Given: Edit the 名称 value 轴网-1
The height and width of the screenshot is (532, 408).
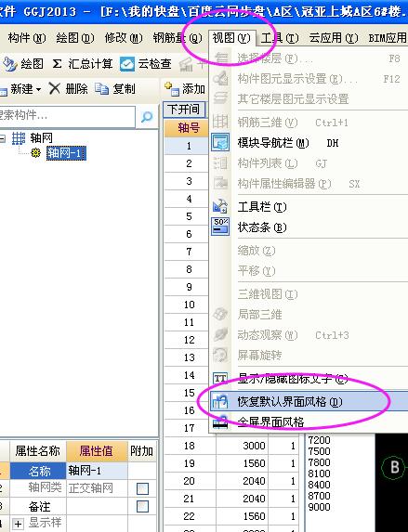Looking at the screenshot, I should click(97, 471).
